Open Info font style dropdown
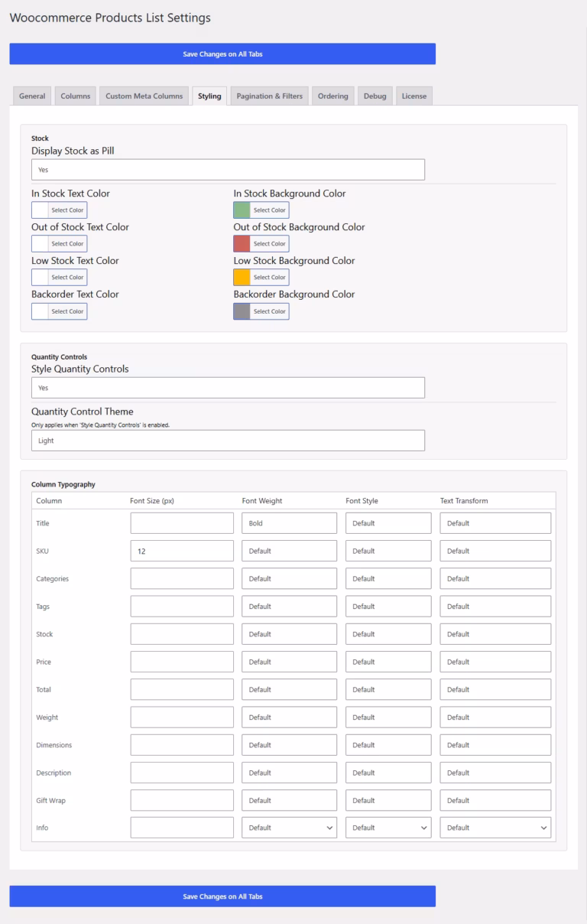 coord(388,828)
